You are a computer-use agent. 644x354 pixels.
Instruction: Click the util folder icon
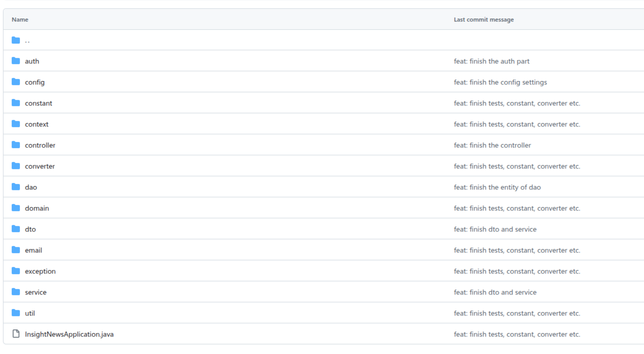pyautogui.click(x=16, y=313)
